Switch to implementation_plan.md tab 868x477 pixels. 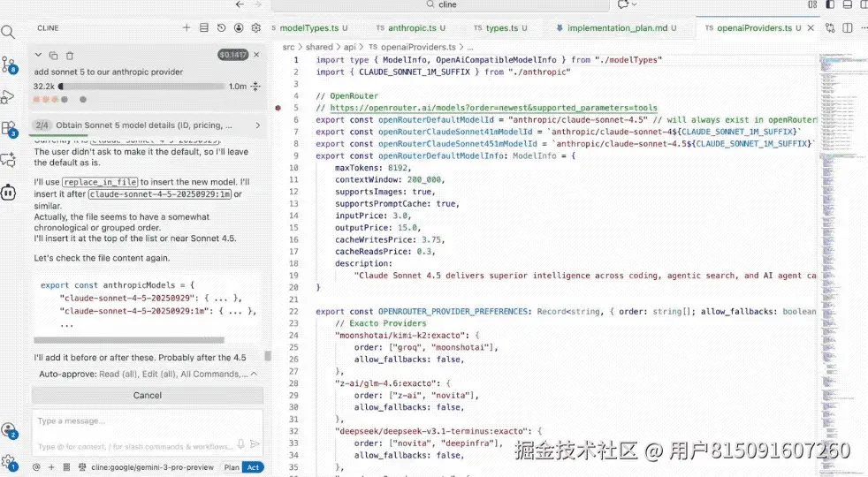pos(617,27)
